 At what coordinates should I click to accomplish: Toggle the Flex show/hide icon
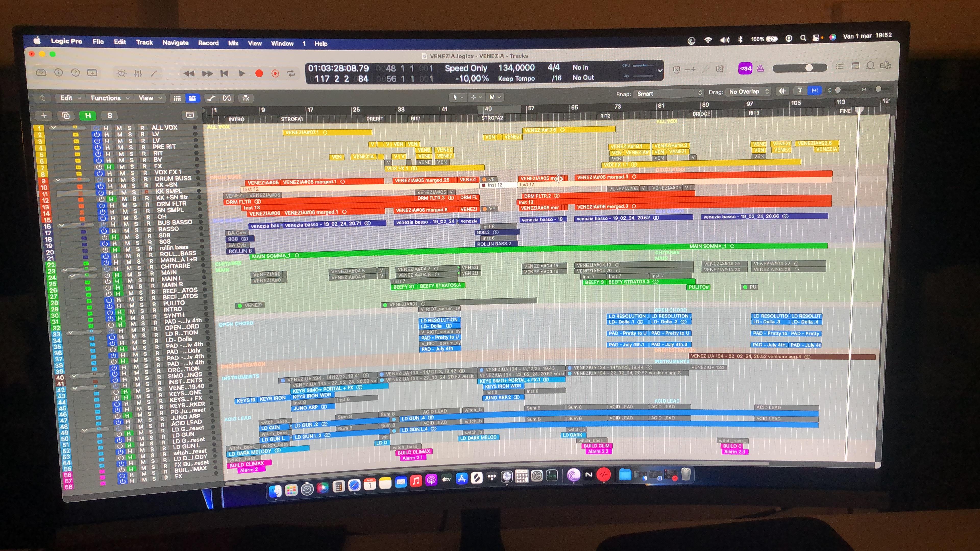227,98
